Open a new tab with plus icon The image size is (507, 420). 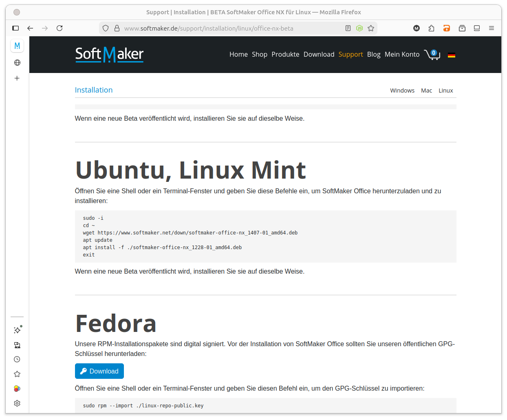17,78
